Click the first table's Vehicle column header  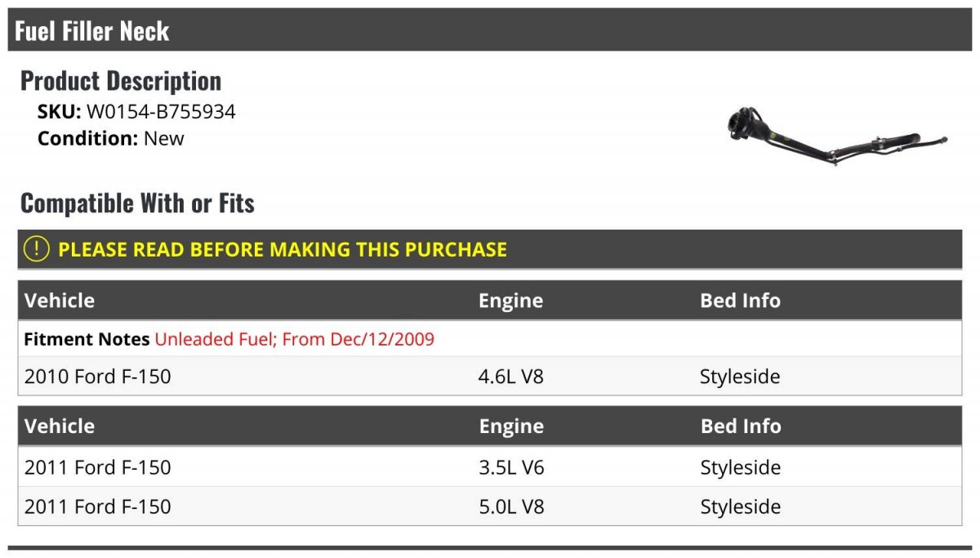click(60, 301)
